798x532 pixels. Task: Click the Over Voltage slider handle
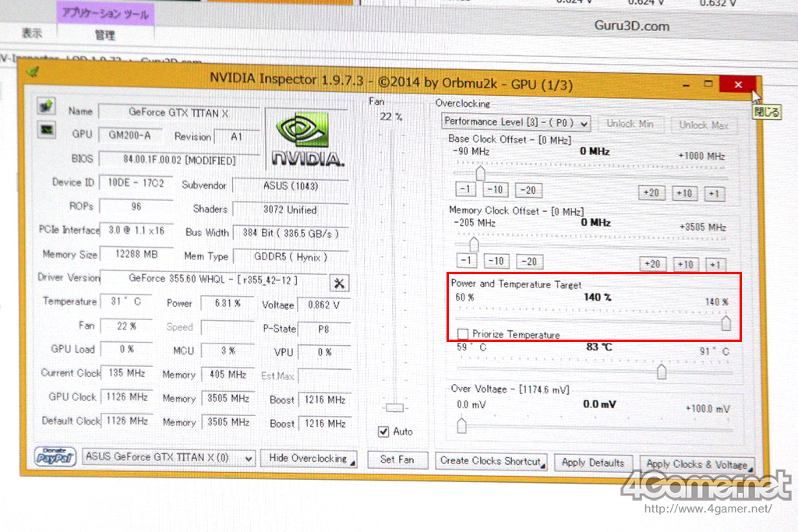(x=461, y=425)
